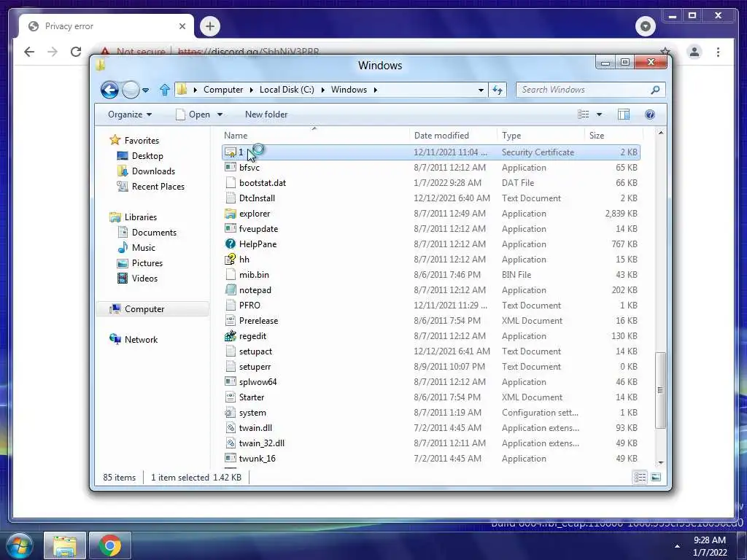Sort by Date modified column

441,135
